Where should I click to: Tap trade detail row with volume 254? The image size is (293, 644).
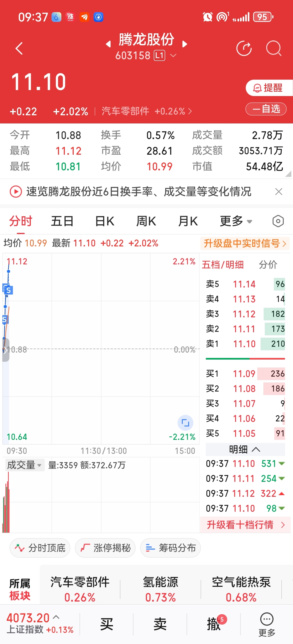245,479
